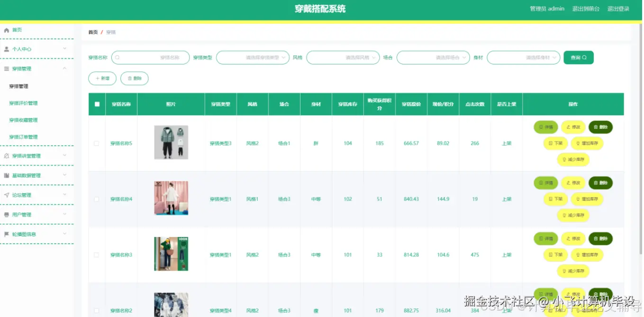Click 下架 for row 穿搭名称3
644x317 pixels.
point(555,255)
